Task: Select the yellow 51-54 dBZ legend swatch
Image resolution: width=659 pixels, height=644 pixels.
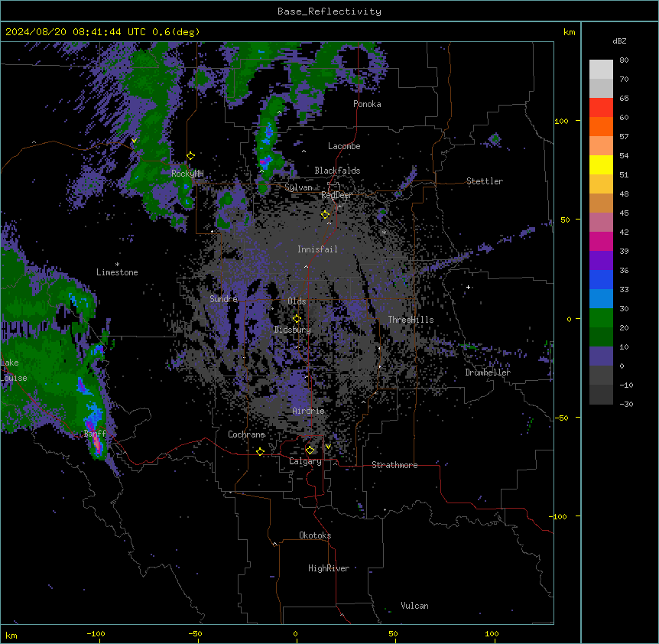Action: (x=601, y=165)
